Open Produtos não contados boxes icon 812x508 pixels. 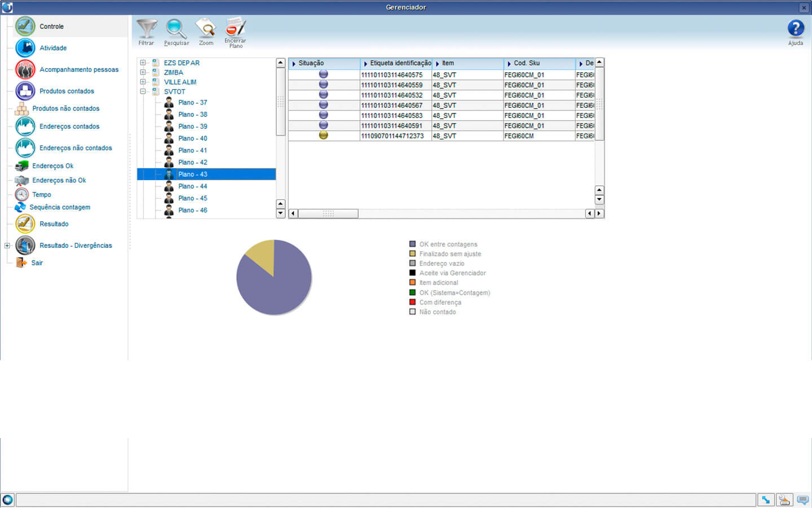(21, 108)
